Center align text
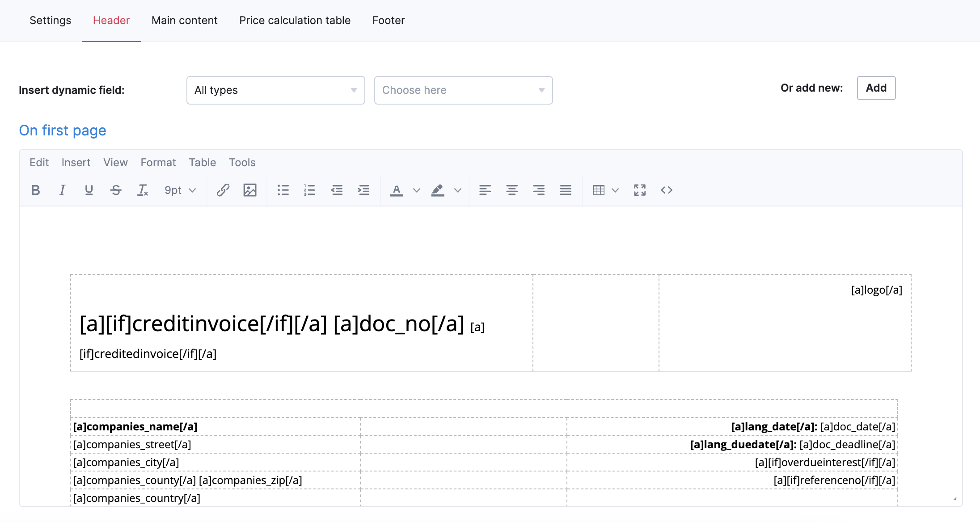The image size is (980, 522). point(512,190)
